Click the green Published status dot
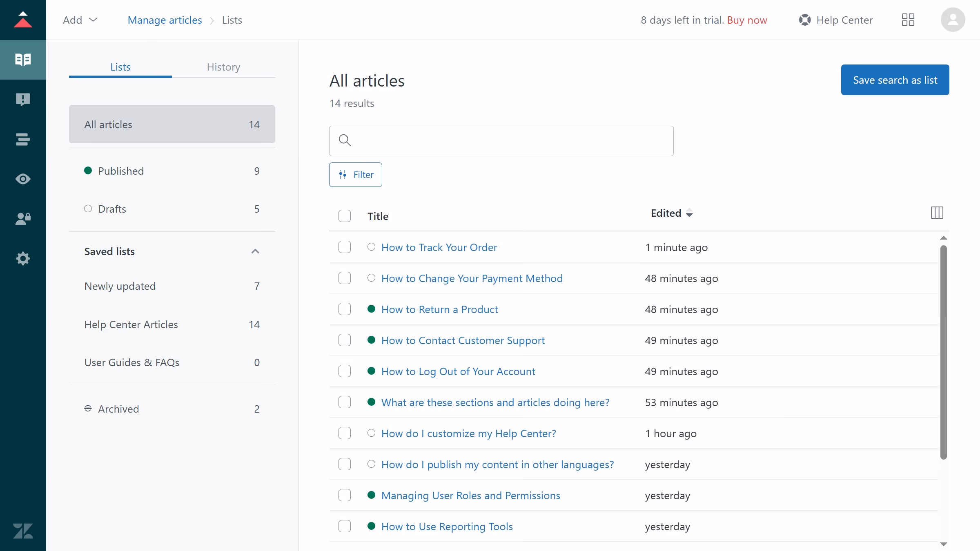 click(88, 171)
